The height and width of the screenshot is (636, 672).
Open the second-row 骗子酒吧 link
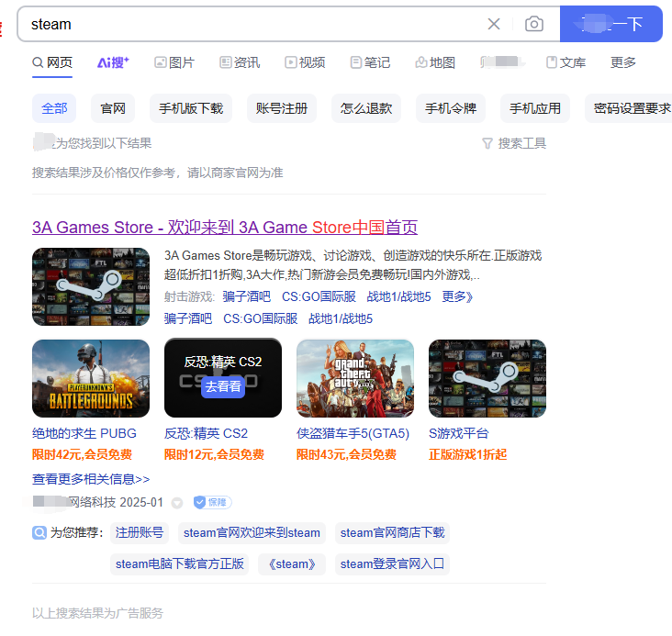coord(187,318)
